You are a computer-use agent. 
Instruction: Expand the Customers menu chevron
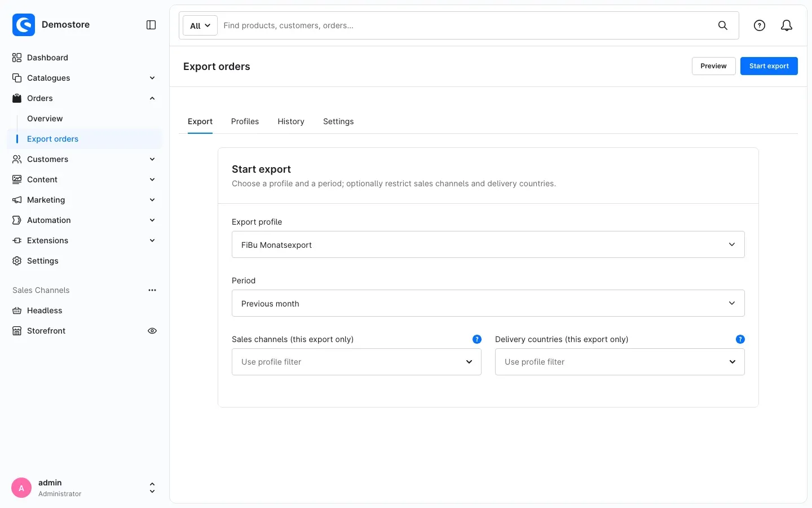152,159
